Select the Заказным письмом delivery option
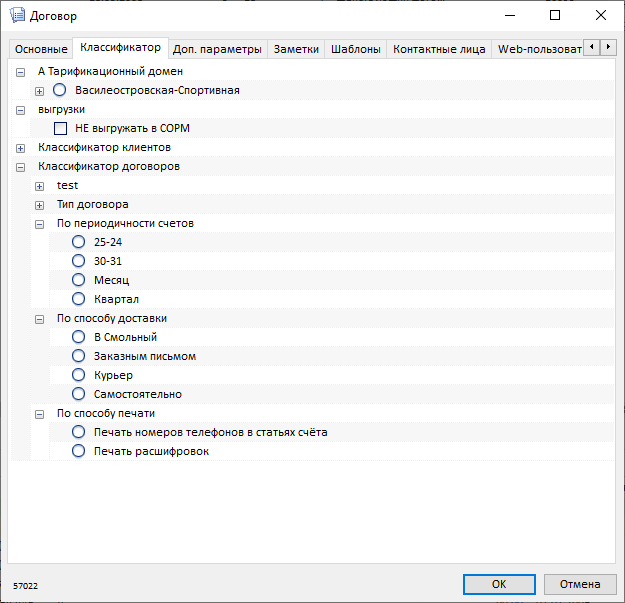 pyautogui.click(x=79, y=356)
